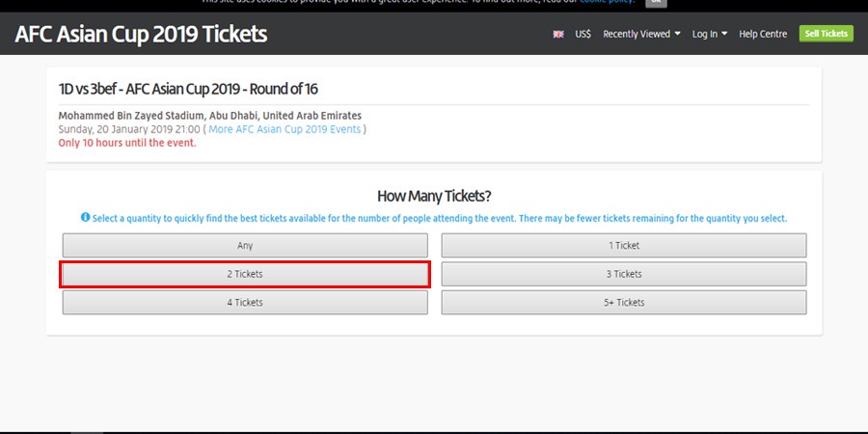Click the Round of 16 event heading
The height and width of the screenshot is (434, 868).
(188, 90)
